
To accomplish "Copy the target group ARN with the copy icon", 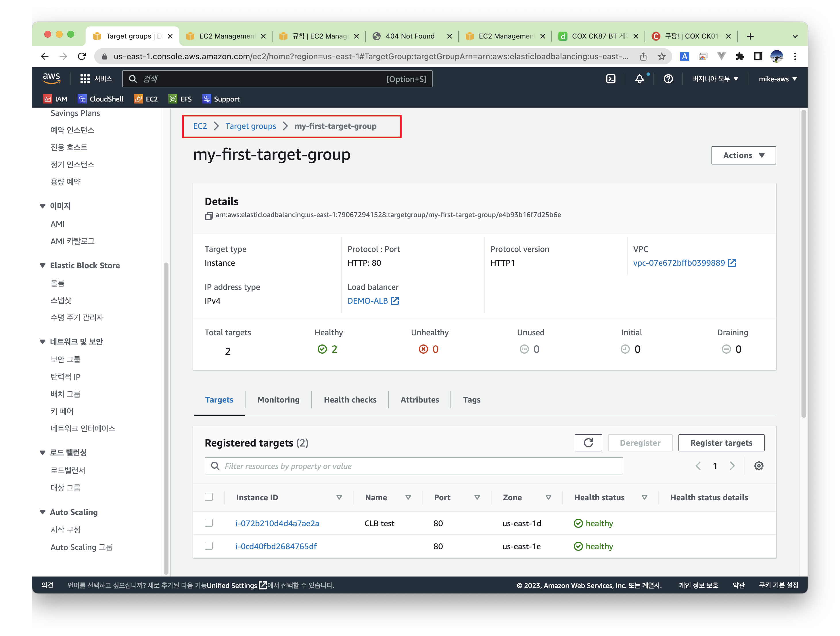I will [x=209, y=216].
